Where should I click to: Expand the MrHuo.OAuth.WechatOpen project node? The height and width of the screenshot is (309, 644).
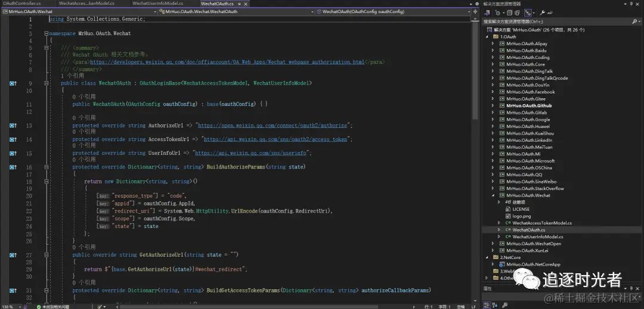[493, 244]
